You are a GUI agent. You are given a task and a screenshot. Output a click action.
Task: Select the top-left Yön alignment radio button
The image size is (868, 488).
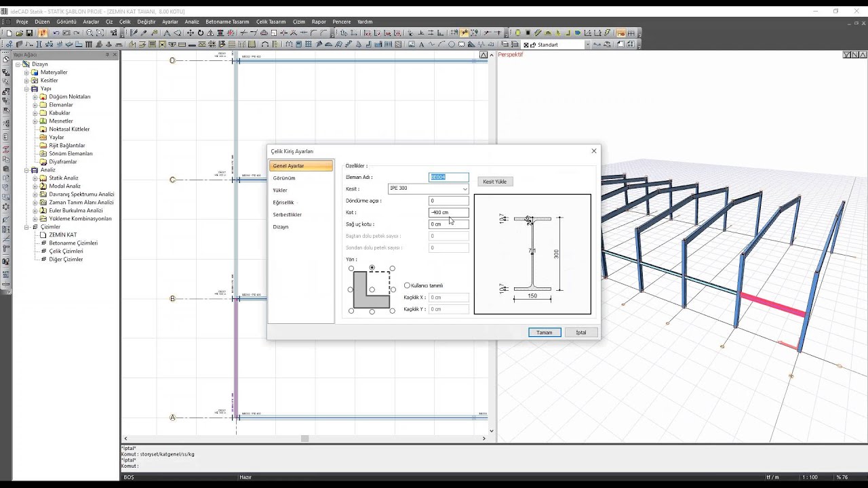[x=351, y=268]
